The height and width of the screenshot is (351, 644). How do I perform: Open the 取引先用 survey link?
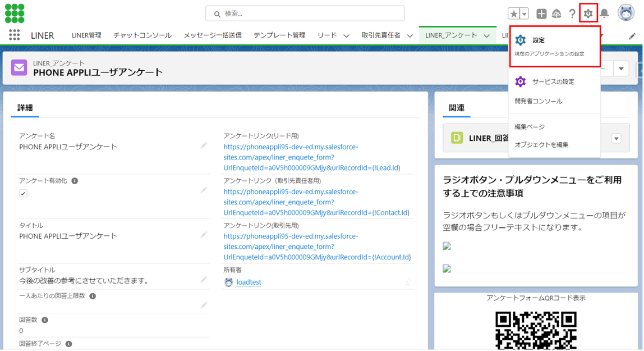(317, 247)
